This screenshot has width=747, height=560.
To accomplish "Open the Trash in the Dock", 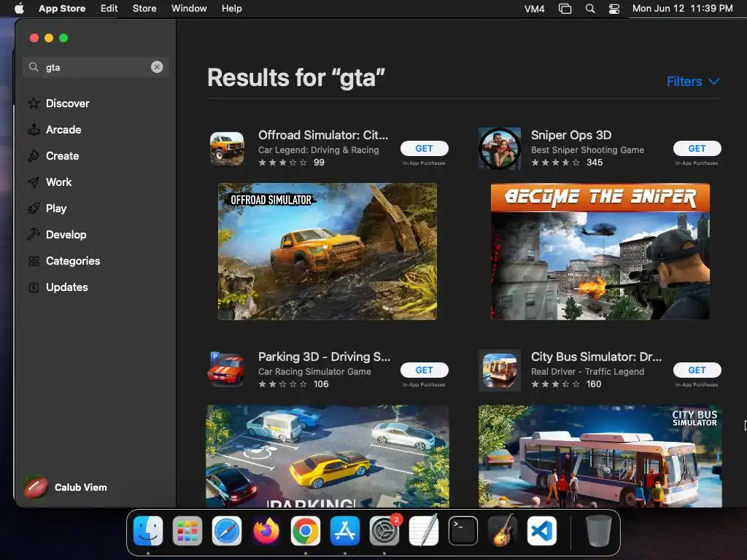I will pyautogui.click(x=599, y=531).
